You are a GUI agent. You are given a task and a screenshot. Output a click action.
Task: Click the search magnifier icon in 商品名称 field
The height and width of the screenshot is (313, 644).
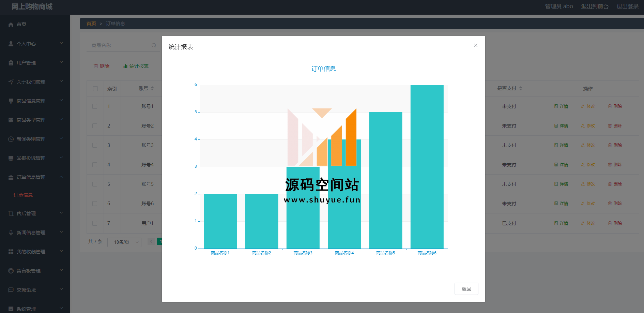pyautogui.click(x=154, y=45)
